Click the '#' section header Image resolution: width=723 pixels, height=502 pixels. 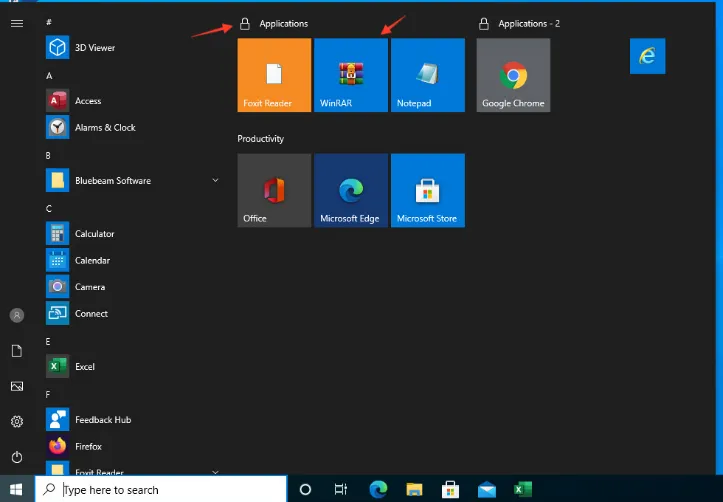coord(49,22)
